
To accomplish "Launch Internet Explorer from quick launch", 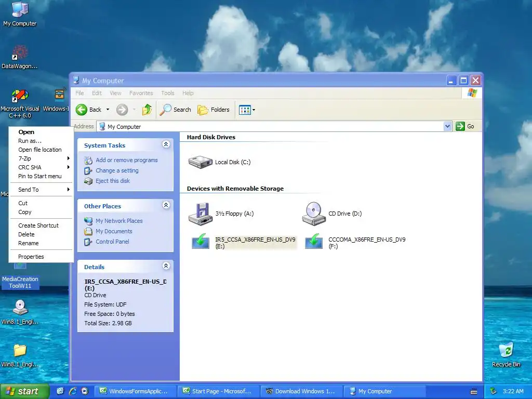I will 73,391.
